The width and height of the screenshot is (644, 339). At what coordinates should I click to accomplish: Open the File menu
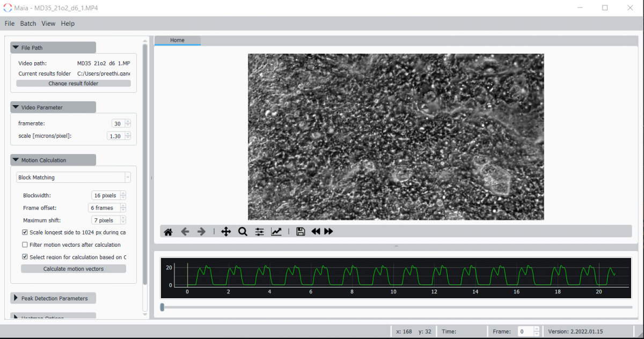[10, 24]
